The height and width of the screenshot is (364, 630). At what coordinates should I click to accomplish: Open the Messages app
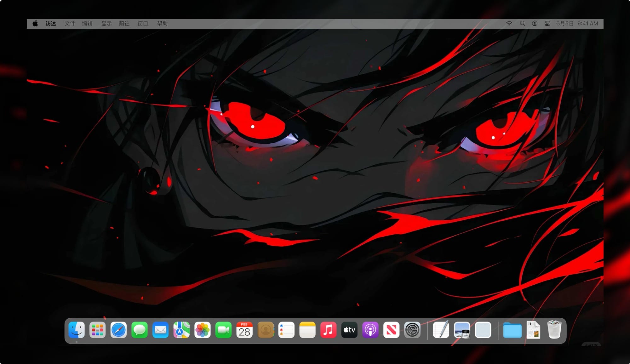point(140,330)
